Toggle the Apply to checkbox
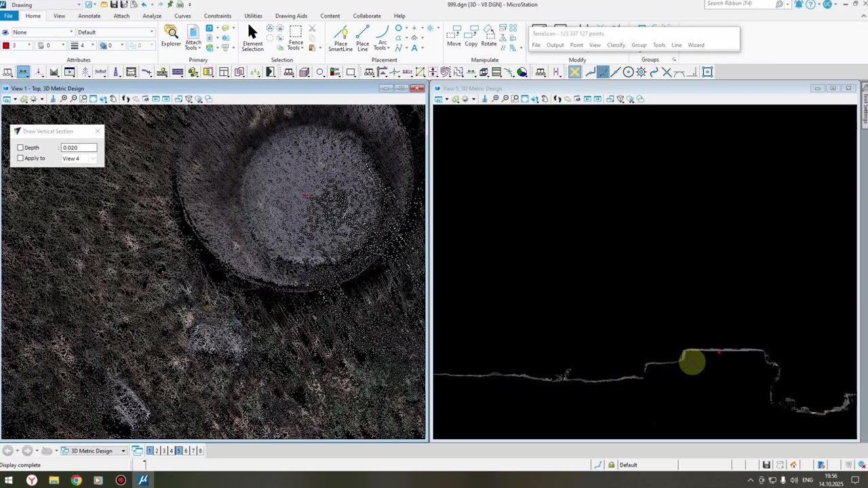This screenshot has height=488, width=868. 20,159
